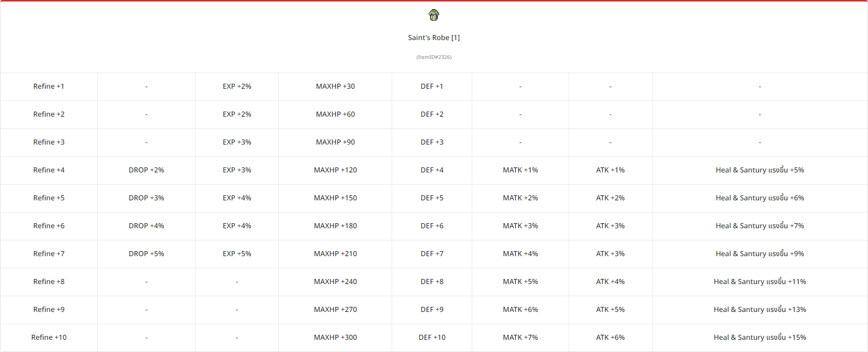Image resolution: width=868 pixels, height=352 pixels.
Task: Click the MATK +1% cell
Action: [x=520, y=170]
